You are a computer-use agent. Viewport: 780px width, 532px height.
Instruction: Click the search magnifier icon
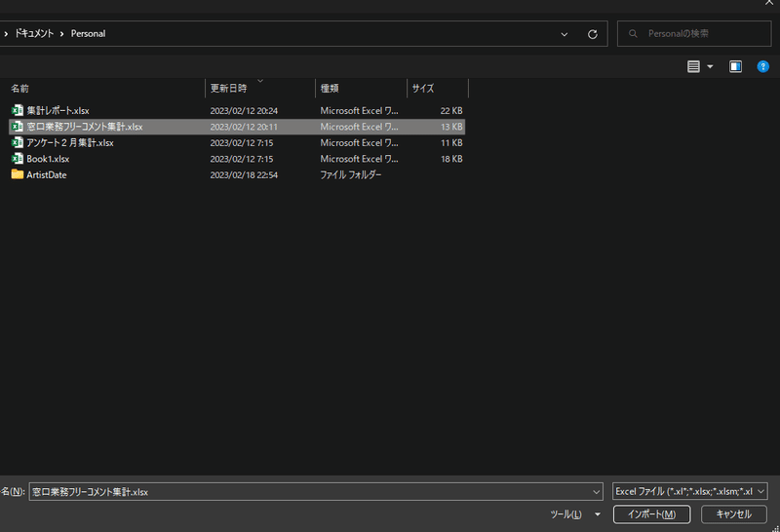633,33
